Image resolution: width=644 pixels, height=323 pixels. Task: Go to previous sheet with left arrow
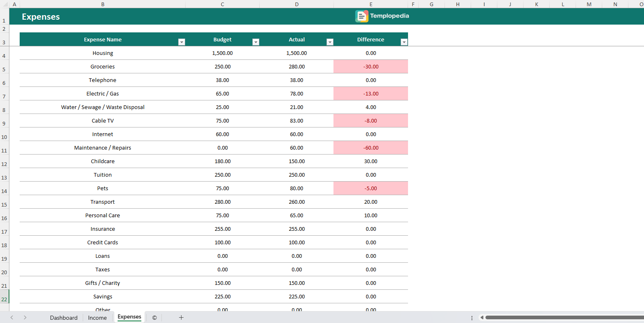click(12, 318)
